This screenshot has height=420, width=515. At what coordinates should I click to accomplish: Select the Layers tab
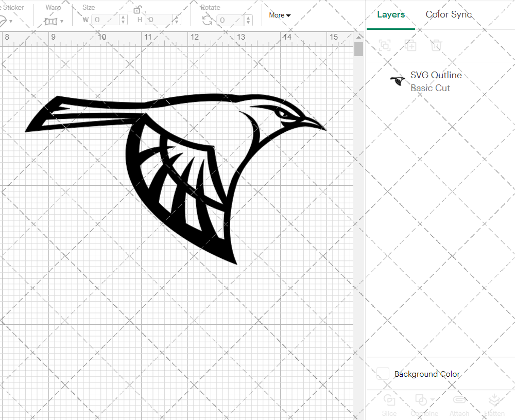pos(391,14)
